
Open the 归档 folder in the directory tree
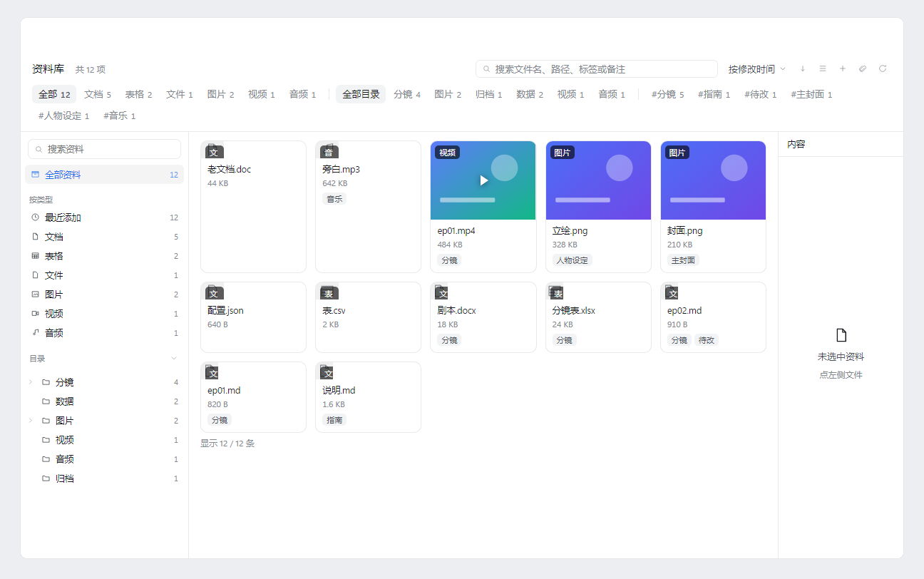click(104, 478)
